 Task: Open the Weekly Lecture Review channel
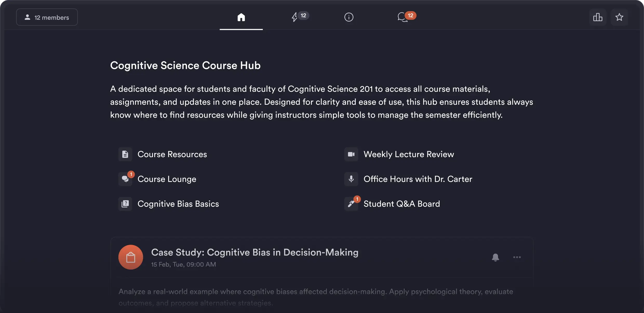coord(409,154)
